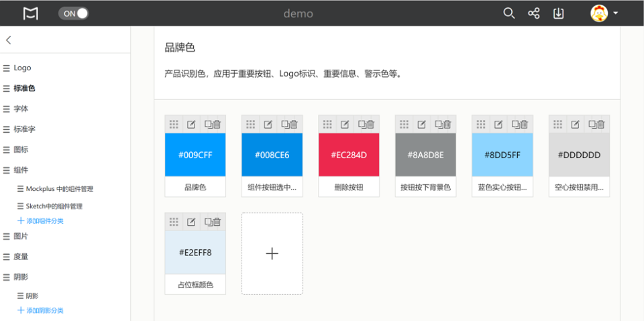Screen dimensions: 644x321
Task: Open the 字体 sidebar item
Action: point(21,109)
